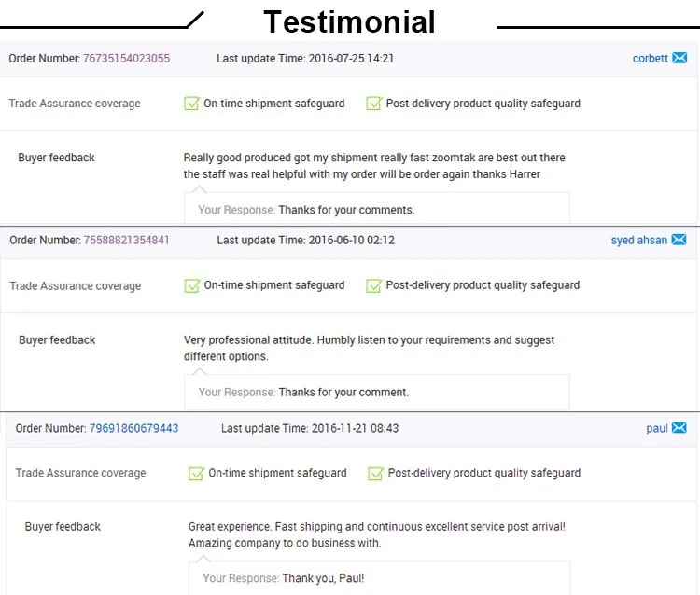The height and width of the screenshot is (595, 700).
Task: Toggle Post-delivery quality safeguard for paul's order
Action: tap(376, 474)
